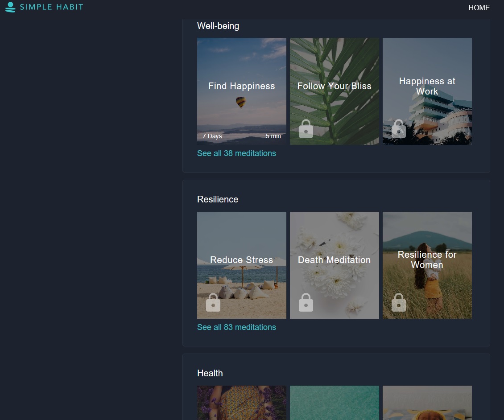Click the teal water Health thumbnail
The height and width of the screenshot is (420, 504).
click(335, 403)
